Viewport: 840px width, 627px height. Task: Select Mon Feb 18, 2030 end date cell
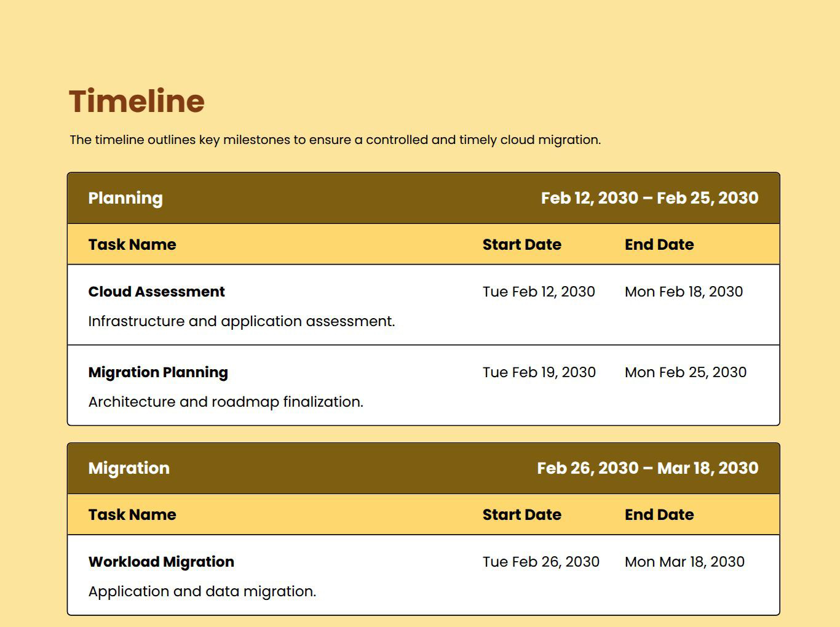(683, 291)
